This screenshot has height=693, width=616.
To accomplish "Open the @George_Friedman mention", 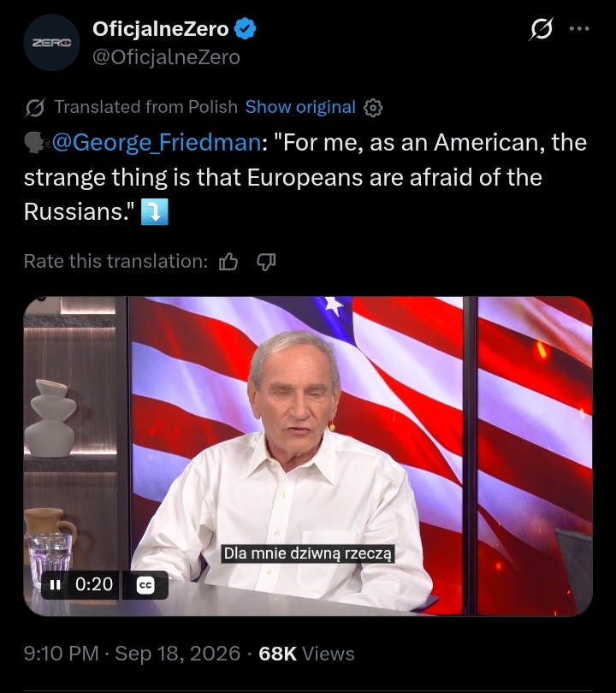I will 157,142.
